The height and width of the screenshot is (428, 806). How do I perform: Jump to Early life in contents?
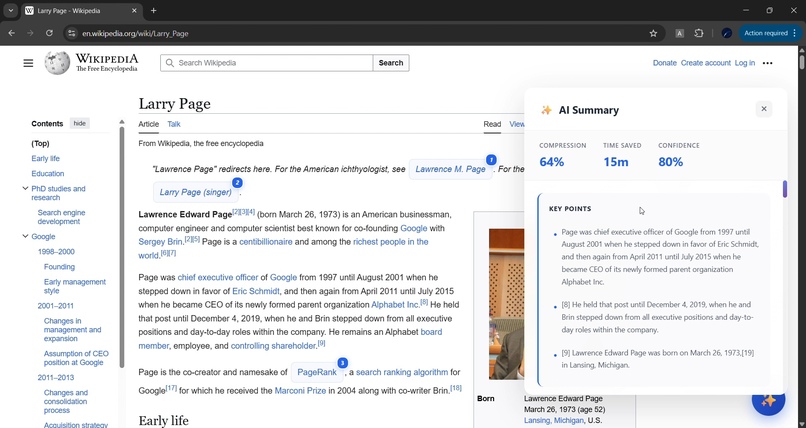click(x=45, y=158)
